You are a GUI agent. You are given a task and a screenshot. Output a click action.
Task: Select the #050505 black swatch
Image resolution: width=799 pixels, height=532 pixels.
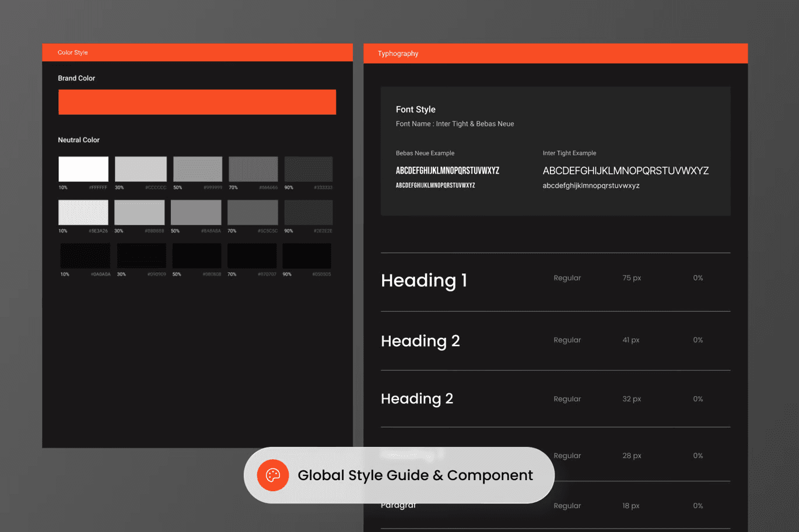[x=307, y=256]
